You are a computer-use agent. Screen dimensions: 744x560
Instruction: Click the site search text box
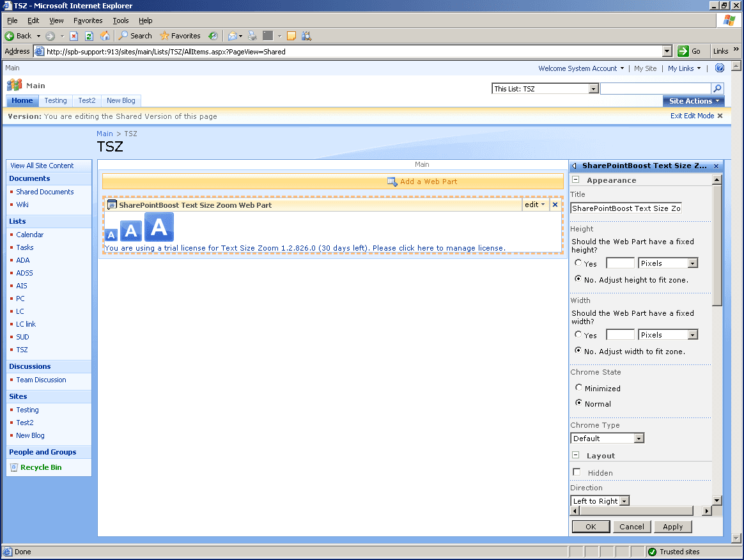pyautogui.click(x=655, y=88)
